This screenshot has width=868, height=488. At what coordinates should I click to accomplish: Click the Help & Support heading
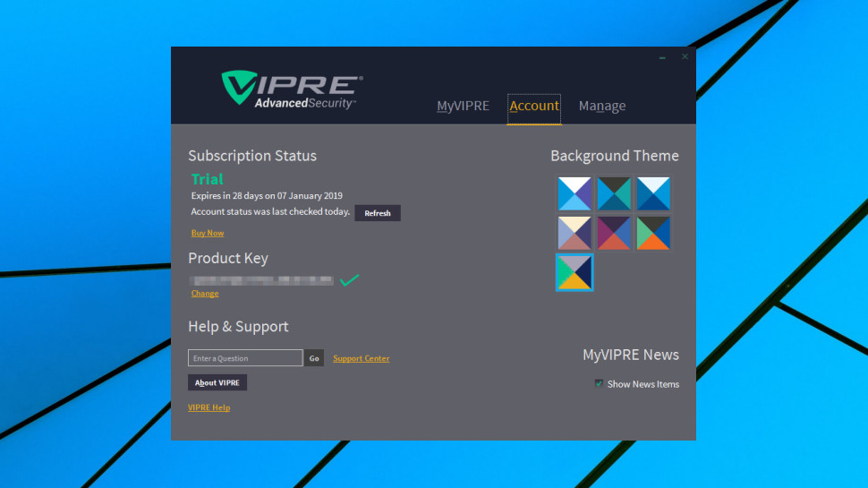pos(238,326)
